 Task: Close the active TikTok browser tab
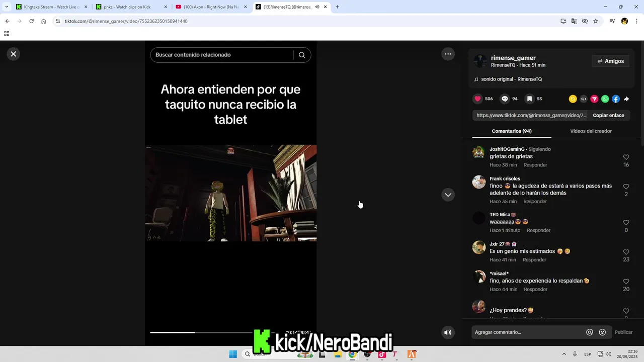coord(326,7)
